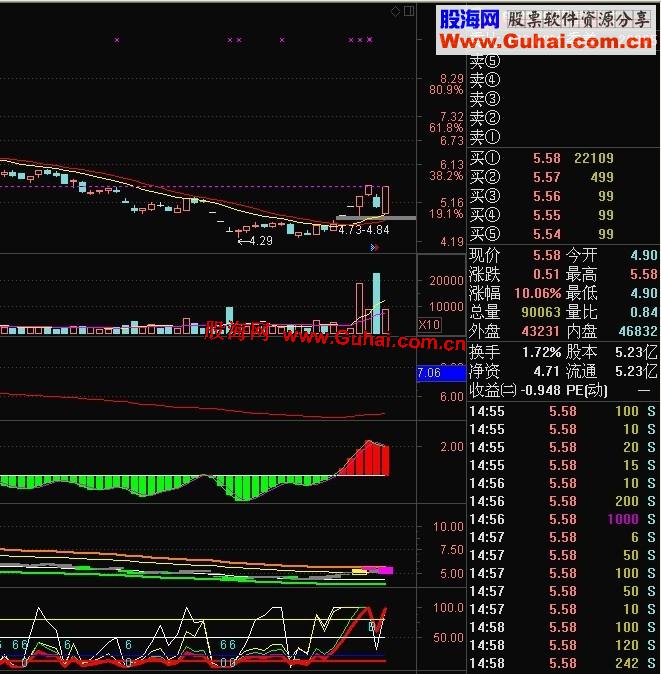Click the 80.9% retracement axis label

coord(446,90)
